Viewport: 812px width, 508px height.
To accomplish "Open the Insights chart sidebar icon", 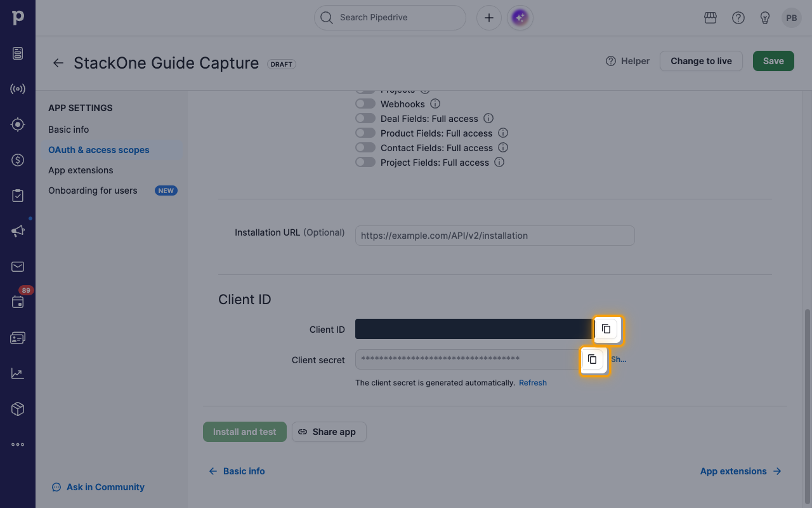I will click(x=18, y=373).
